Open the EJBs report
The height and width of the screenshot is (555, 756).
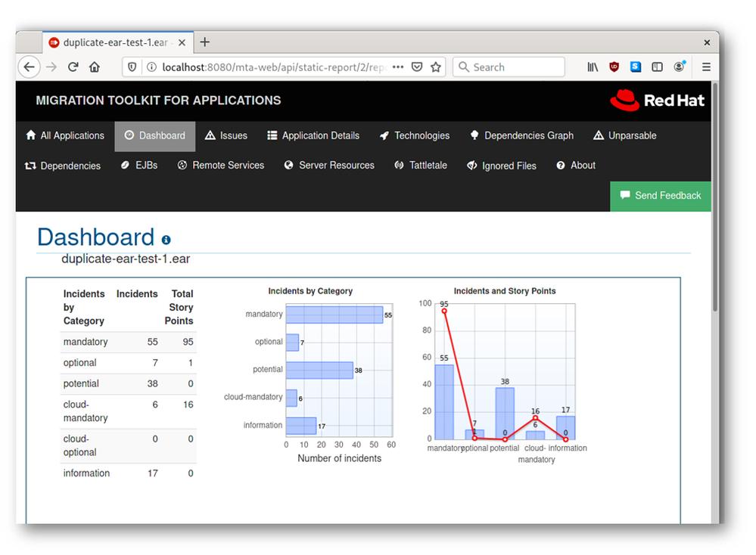pyautogui.click(x=139, y=166)
